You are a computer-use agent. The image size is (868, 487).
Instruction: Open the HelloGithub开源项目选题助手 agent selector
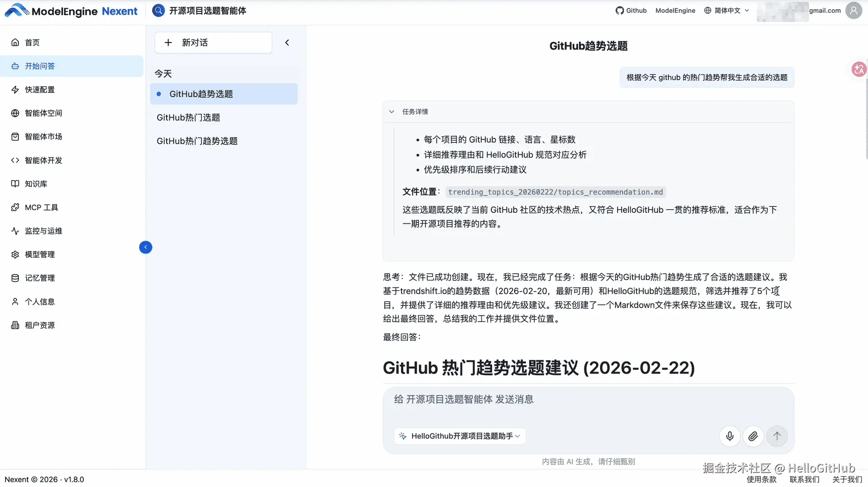460,436
